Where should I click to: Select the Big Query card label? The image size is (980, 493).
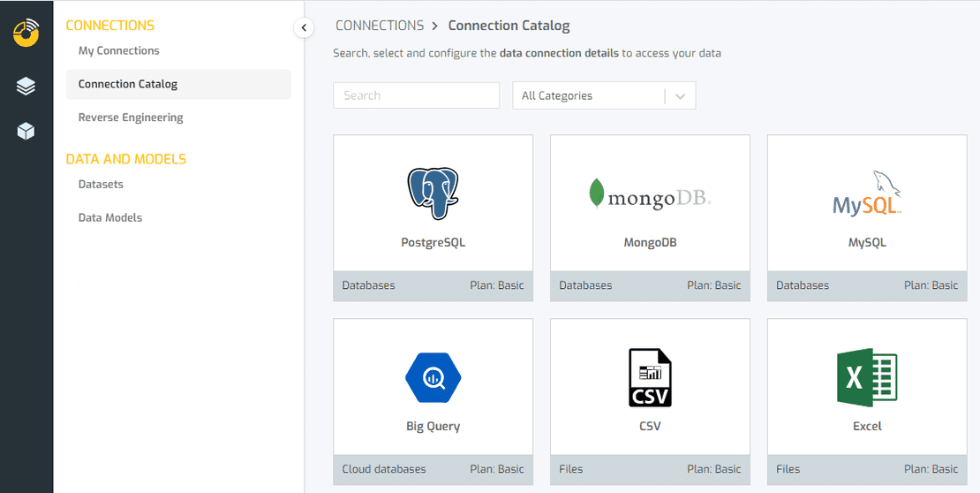(433, 427)
